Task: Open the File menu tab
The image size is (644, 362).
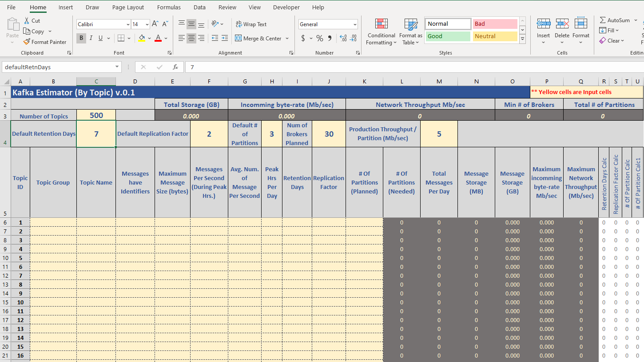Action: pos(11,7)
